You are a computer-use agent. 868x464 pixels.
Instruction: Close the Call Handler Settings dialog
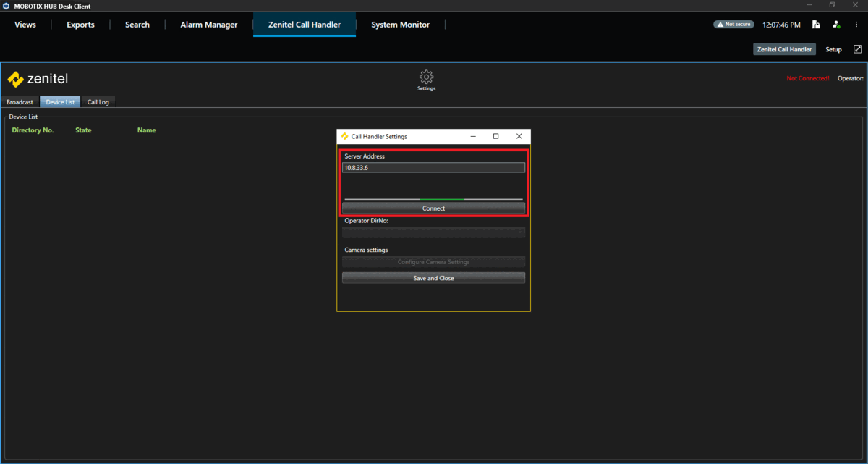(519, 136)
